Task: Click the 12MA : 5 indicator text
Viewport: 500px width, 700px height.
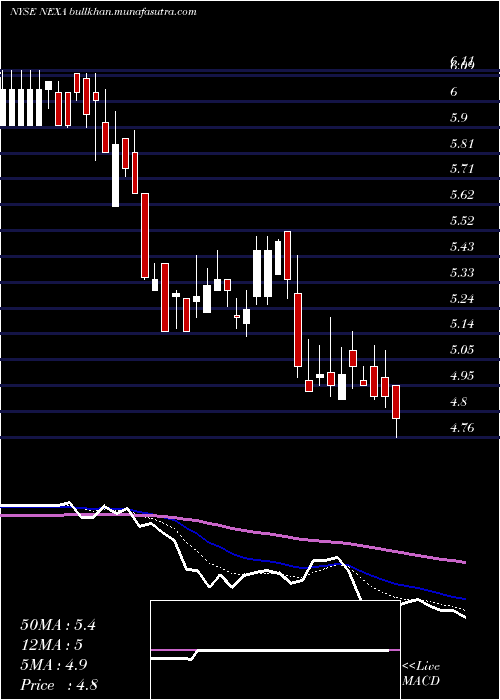Action: pos(52,645)
